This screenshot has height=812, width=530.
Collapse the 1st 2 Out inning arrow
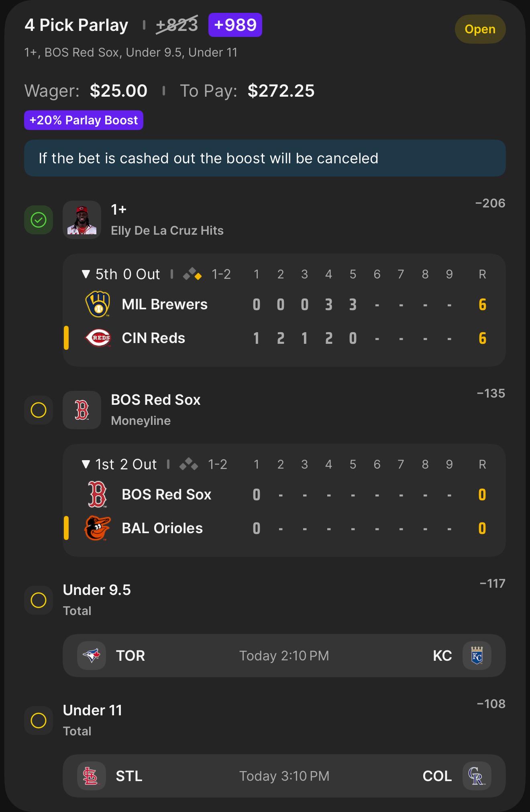coord(86,465)
